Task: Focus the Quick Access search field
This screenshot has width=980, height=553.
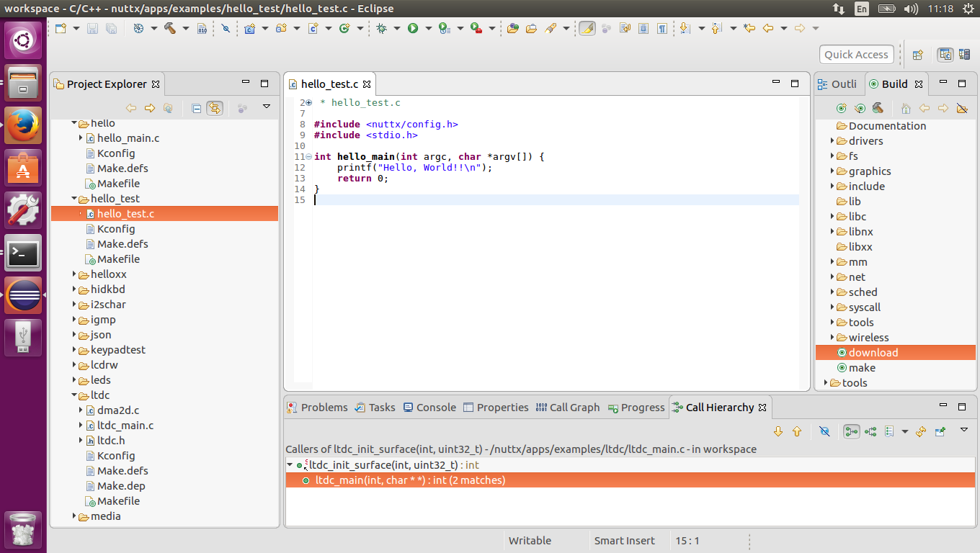Action: pyautogui.click(x=856, y=55)
